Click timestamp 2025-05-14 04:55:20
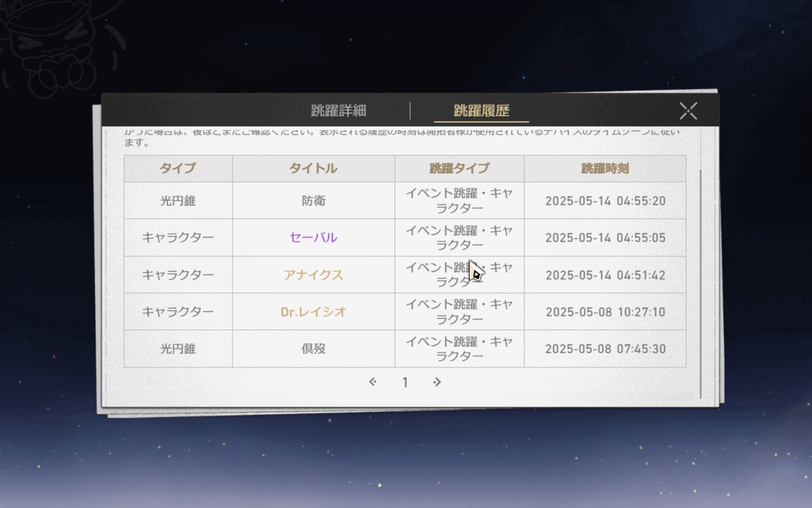Screen dimensions: 812x508 [x=605, y=201]
